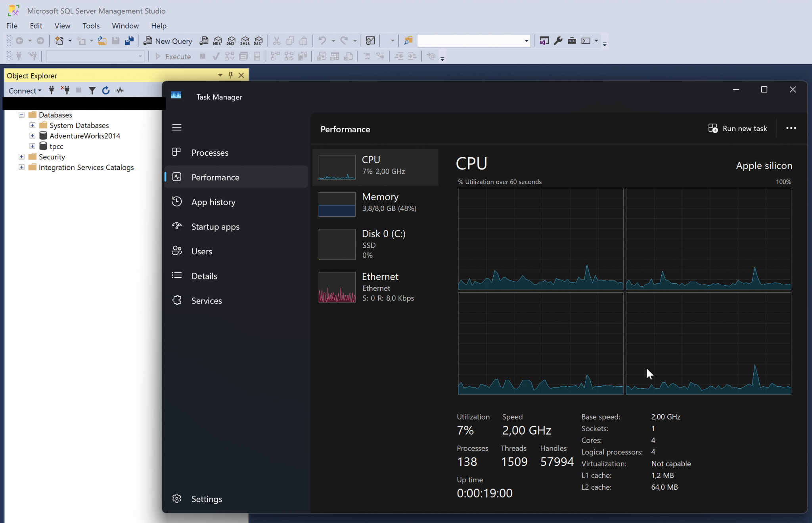This screenshot has height=523, width=812.
Task: Click the Open File folder icon
Action: pyautogui.click(x=102, y=41)
